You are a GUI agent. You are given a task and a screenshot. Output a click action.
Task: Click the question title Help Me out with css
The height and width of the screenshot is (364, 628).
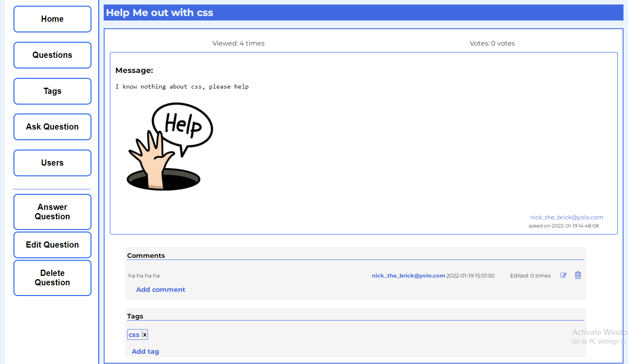159,13
